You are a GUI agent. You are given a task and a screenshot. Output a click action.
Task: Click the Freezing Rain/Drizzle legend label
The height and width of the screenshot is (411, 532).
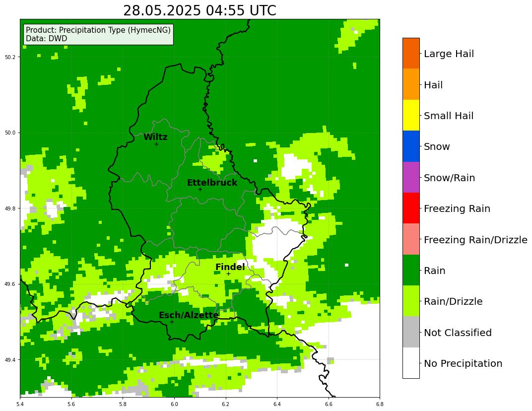tap(475, 240)
